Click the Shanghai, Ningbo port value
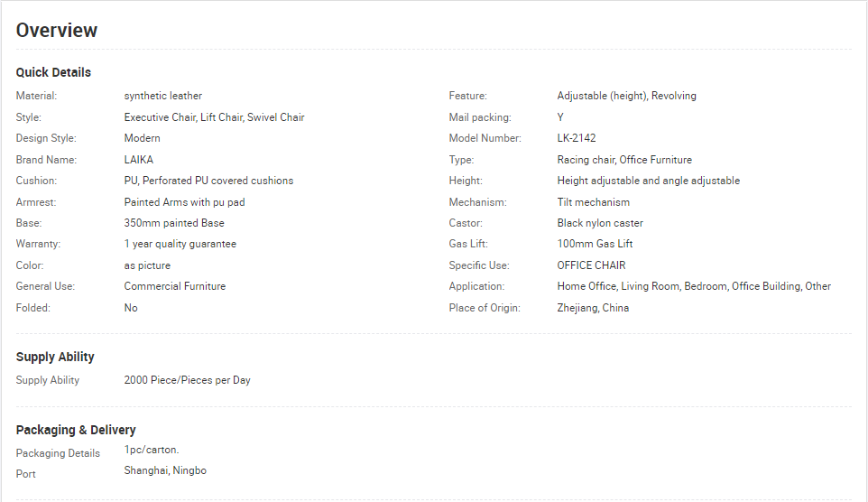The image size is (868, 502). click(x=165, y=470)
